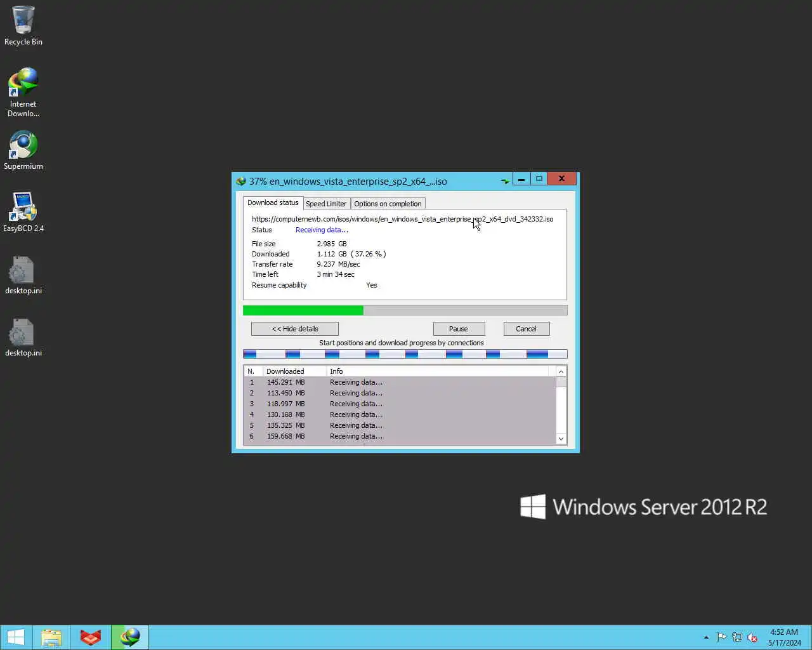Maximize the IDM download window
This screenshot has width=812, height=650.
click(539, 179)
